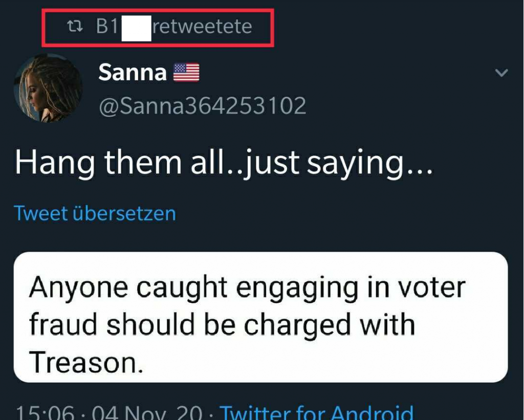Expand the tweet options chevron

[x=502, y=73]
